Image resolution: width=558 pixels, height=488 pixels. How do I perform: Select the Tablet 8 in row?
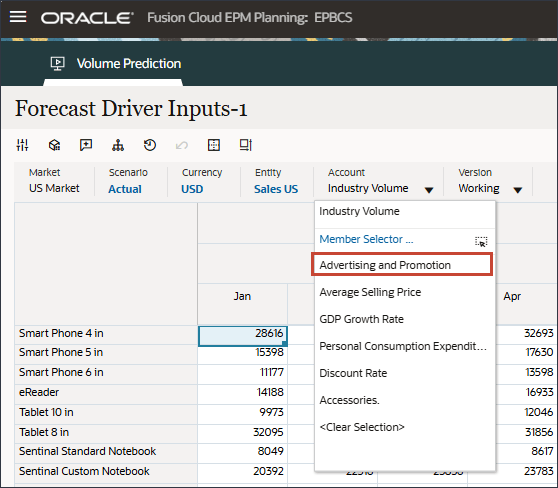tap(106, 433)
